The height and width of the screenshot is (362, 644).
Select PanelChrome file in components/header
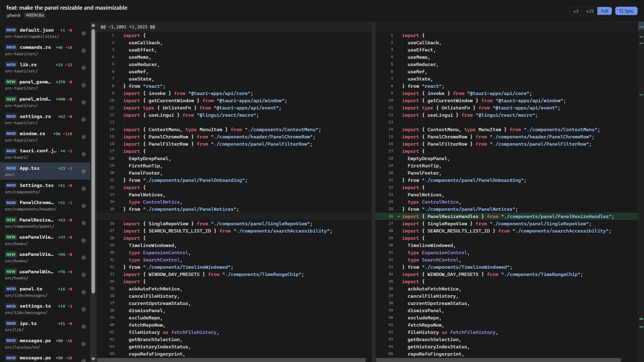click(45, 206)
